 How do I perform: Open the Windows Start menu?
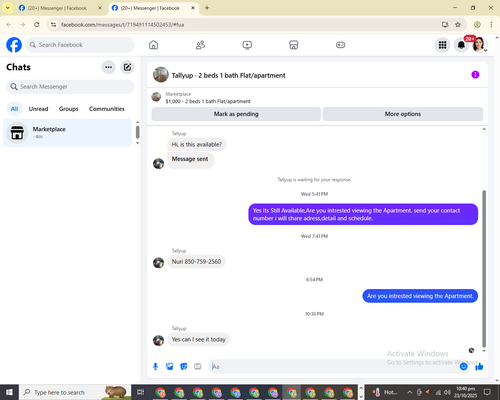click(9, 392)
